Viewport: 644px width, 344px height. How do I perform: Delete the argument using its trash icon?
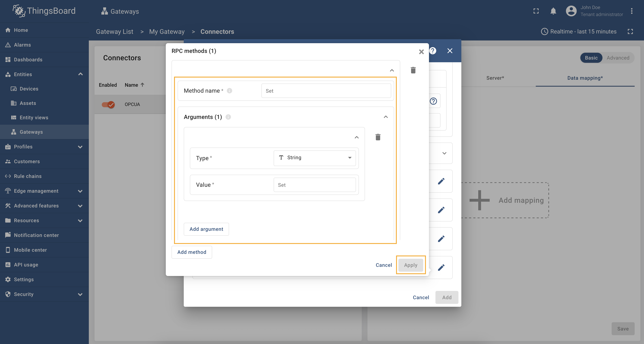click(x=378, y=137)
